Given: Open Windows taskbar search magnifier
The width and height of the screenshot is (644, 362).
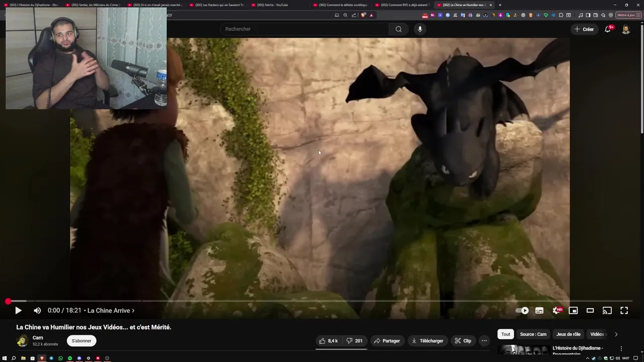Looking at the screenshot, I should pyautogui.click(x=14, y=358).
